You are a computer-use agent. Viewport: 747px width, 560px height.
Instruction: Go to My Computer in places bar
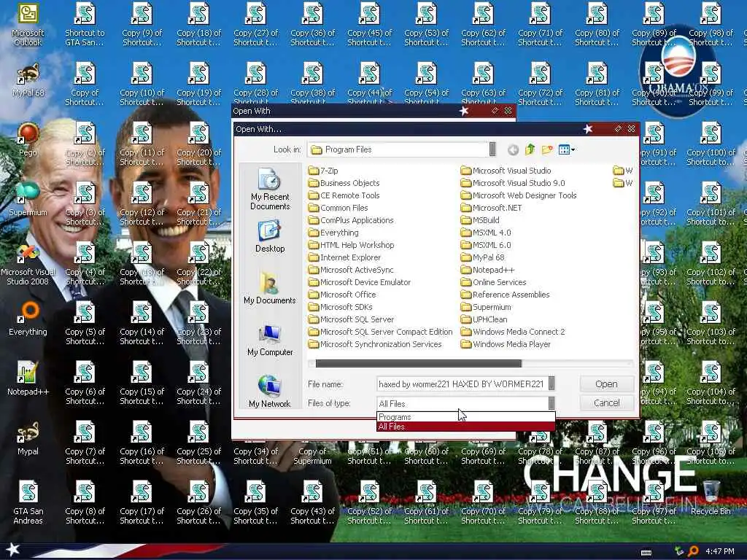(270, 340)
